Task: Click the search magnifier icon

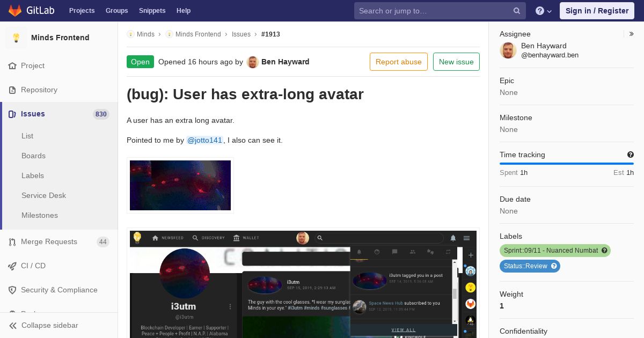Action: tap(517, 11)
